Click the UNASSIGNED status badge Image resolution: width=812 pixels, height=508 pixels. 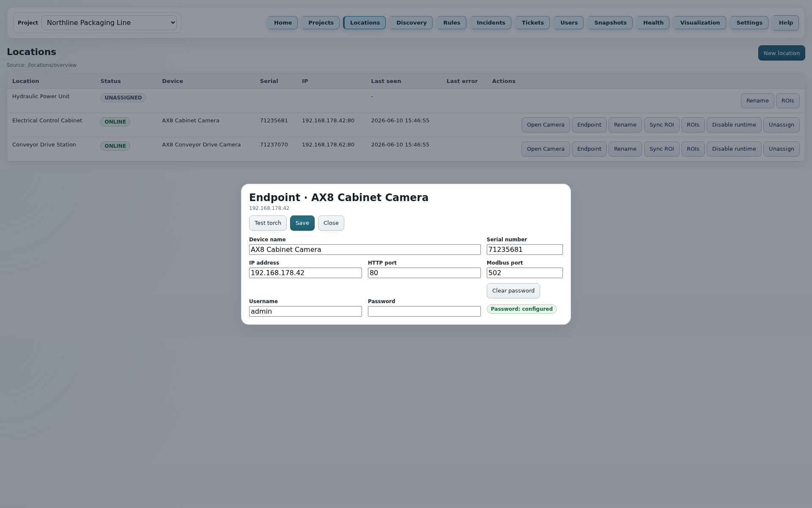coord(123,98)
